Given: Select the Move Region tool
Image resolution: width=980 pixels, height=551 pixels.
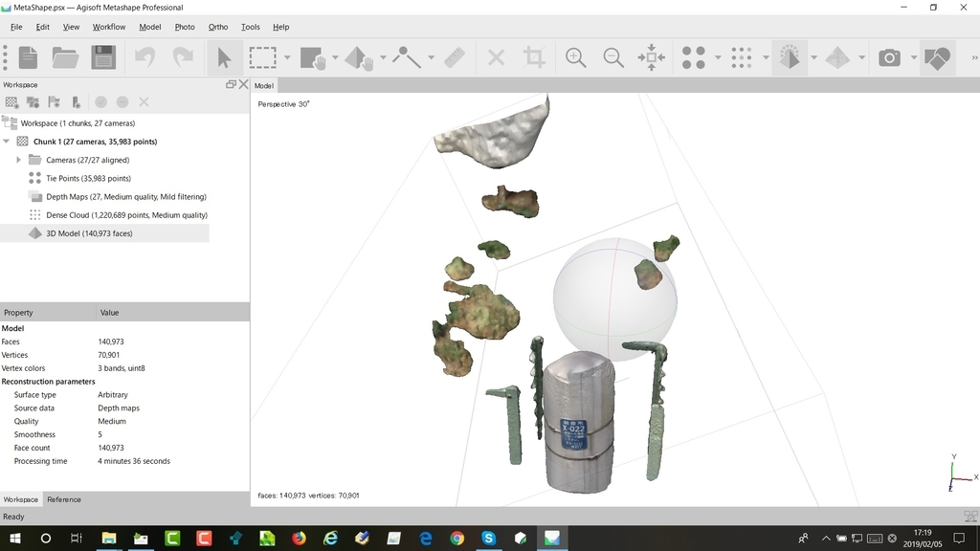Looking at the screenshot, I should coord(313,57).
